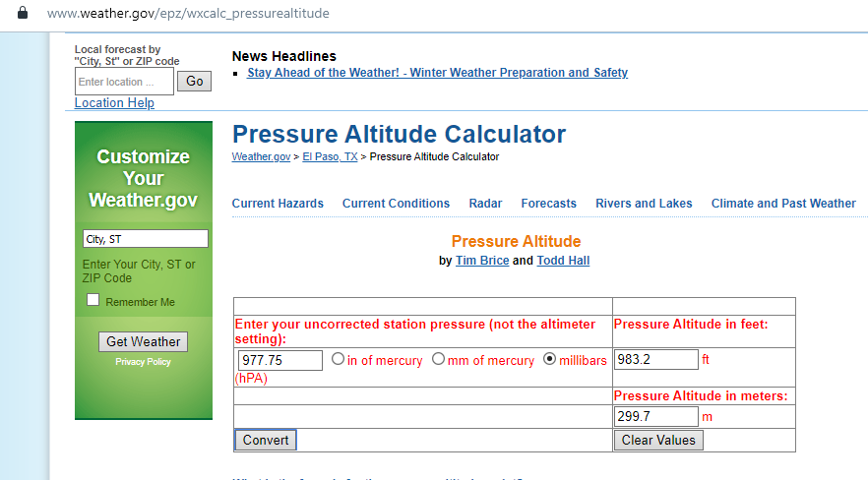Select the in of mercury option
Image resolution: width=868 pixels, height=480 pixels.
[339, 360]
